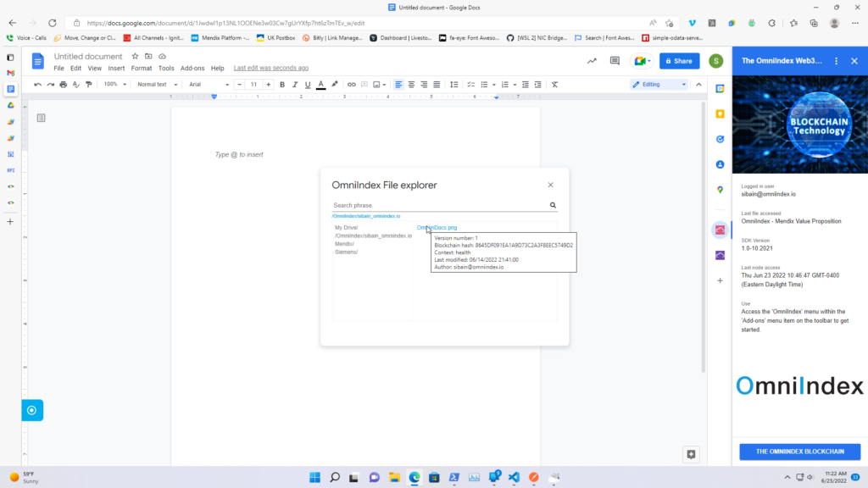Open the 100% zoom dropdown
The height and width of the screenshot is (488, 868).
(x=115, y=85)
